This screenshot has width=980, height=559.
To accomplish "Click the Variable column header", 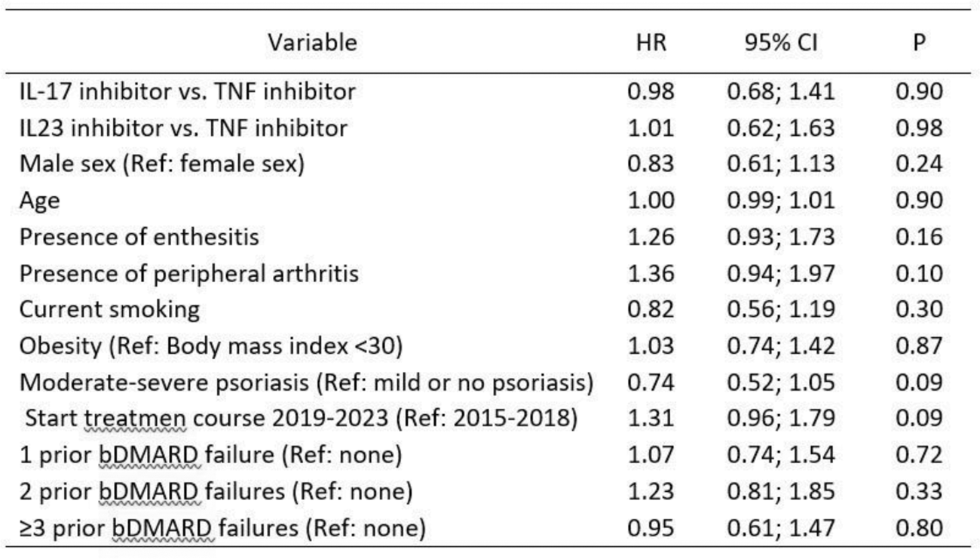I will (311, 43).
